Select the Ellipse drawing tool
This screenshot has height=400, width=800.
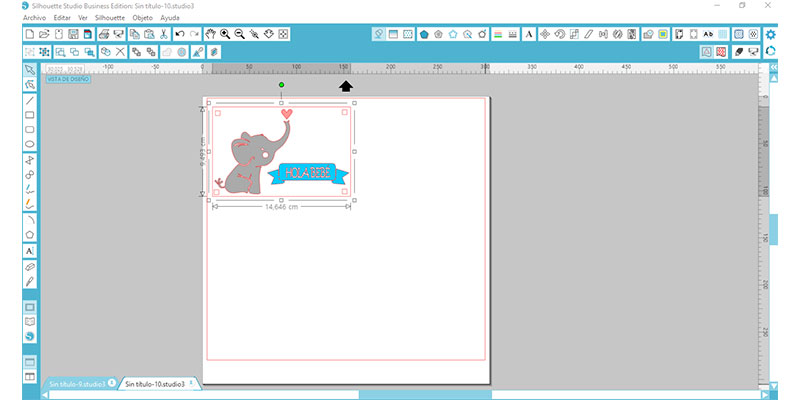[x=30, y=144]
